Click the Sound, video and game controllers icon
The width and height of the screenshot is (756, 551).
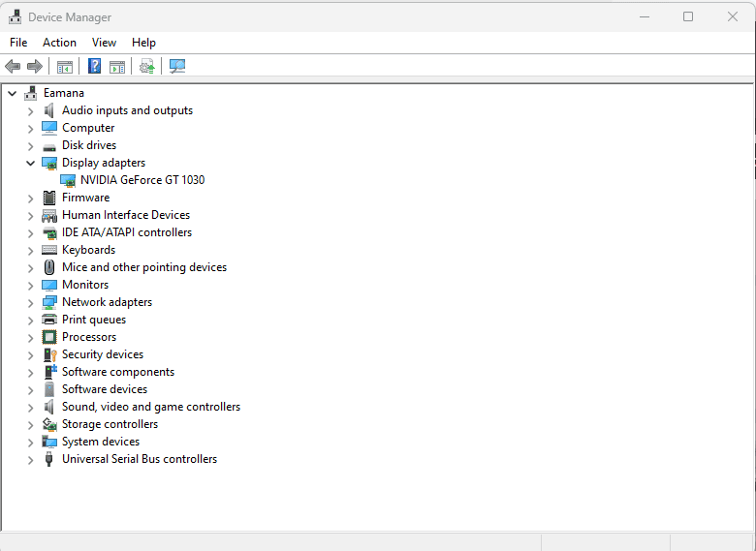49,407
